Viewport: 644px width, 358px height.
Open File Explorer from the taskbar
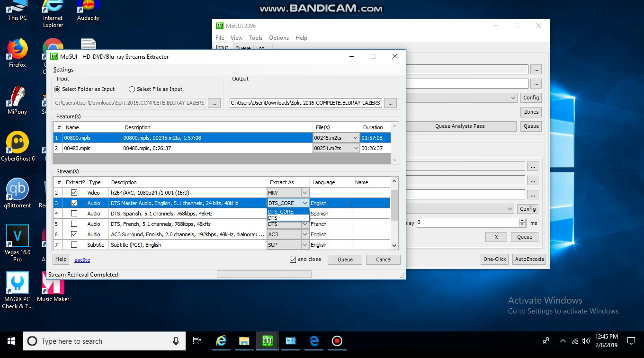(244, 341)
